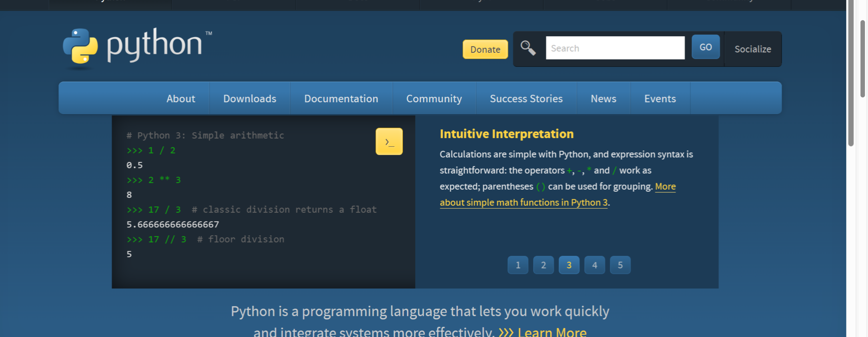The height and width of the screenshot is (337, 868).
Task: Click the GO search button
Action: click(705, 47)
